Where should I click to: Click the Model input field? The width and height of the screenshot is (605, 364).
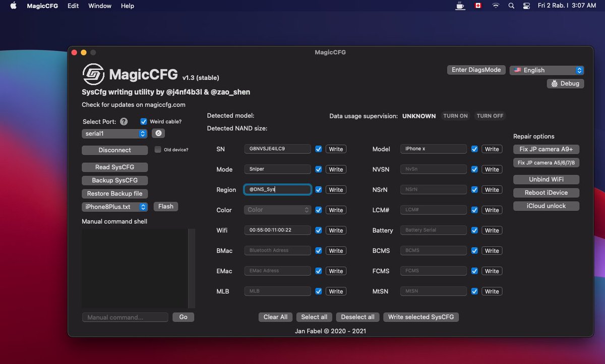(x=434, y=149)
